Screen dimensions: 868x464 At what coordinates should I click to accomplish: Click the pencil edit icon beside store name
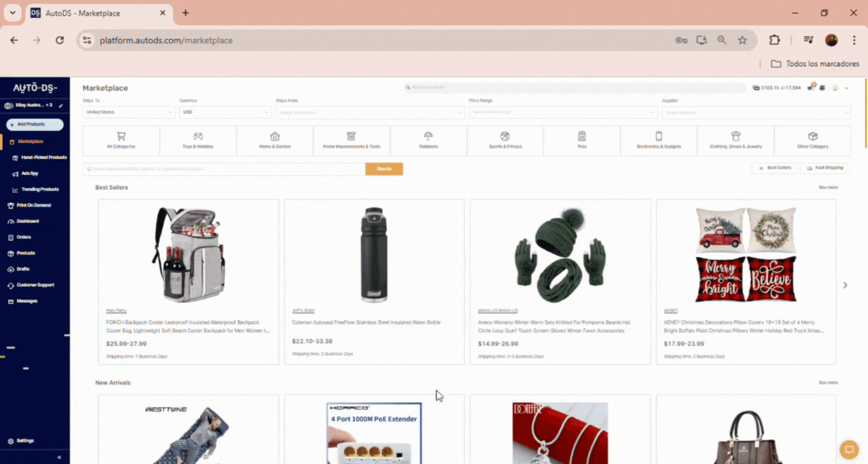(61, 106)
